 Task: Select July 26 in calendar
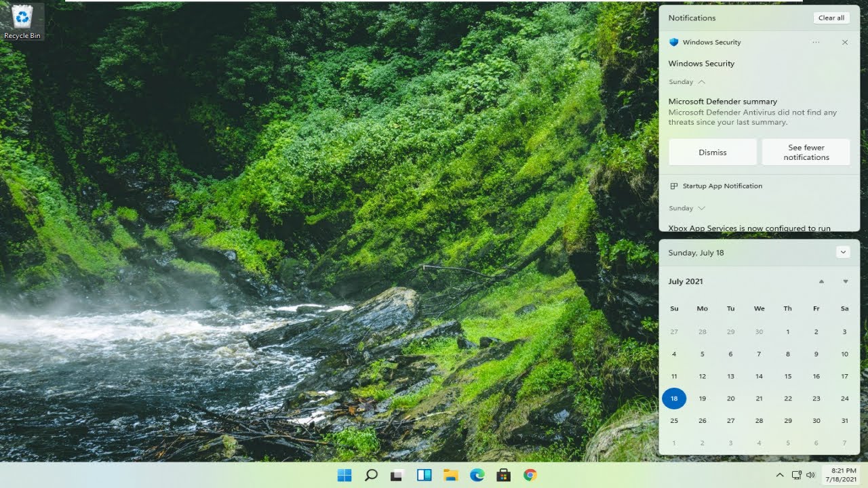[x=703, y=421]
